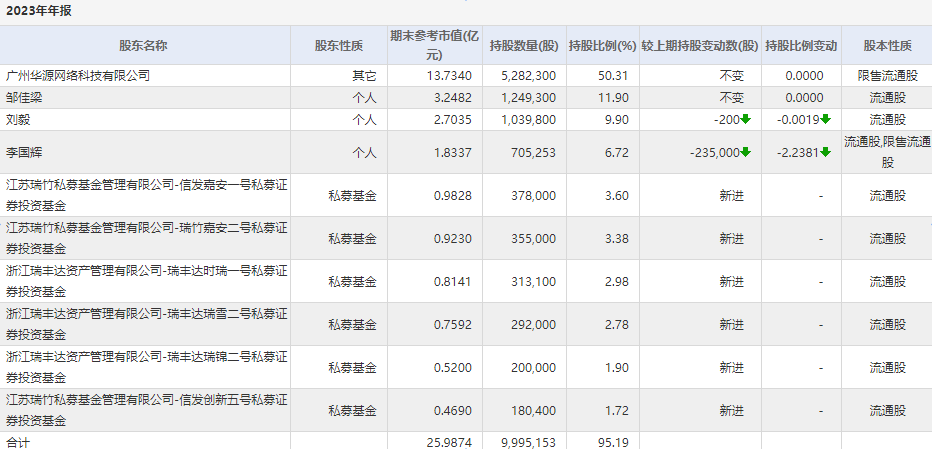Click the 持股比例(%) column header
Image resolution: width=932 pixels, height=449 pixels.
(x=603, y=46)
